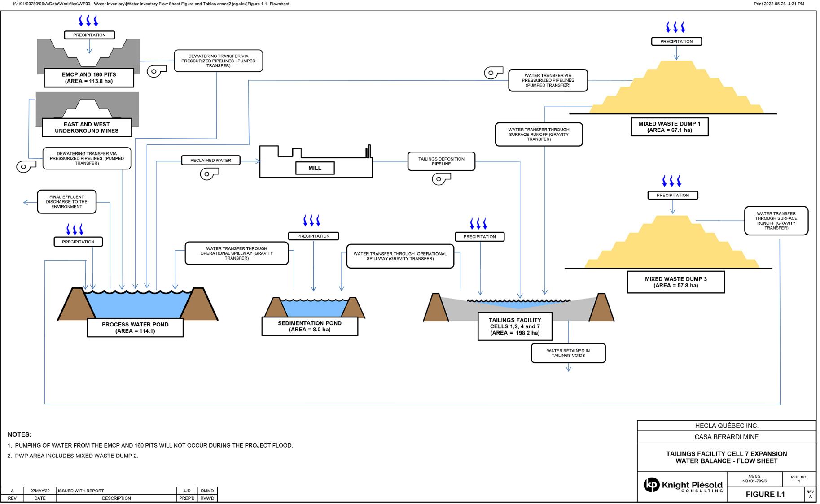Select spillway transfer label between Process Water and Sedimentation ponds

237,253
